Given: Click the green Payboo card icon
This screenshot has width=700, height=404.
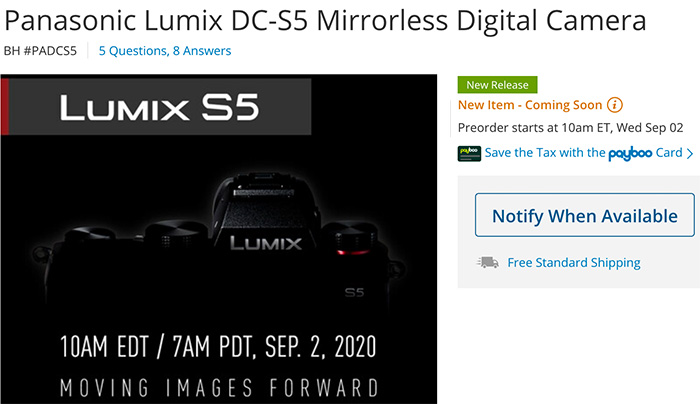Looking at the screenshot, I should coord(469,153).
